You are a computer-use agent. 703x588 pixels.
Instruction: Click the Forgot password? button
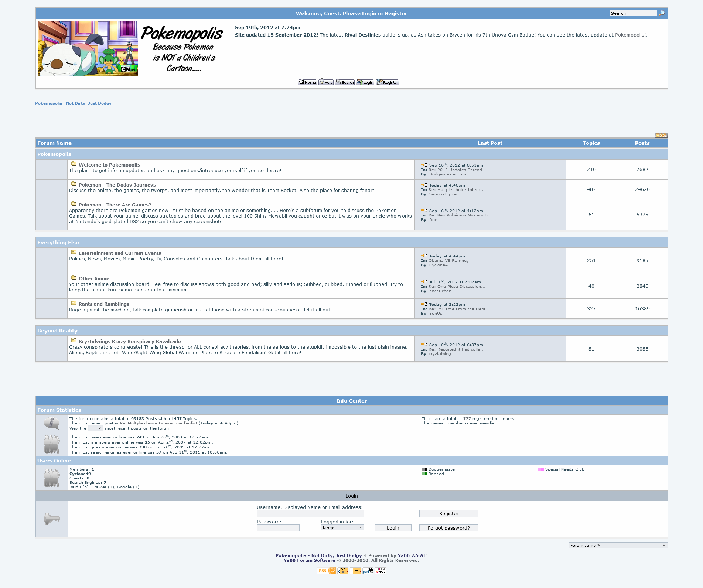click(449, 528)
